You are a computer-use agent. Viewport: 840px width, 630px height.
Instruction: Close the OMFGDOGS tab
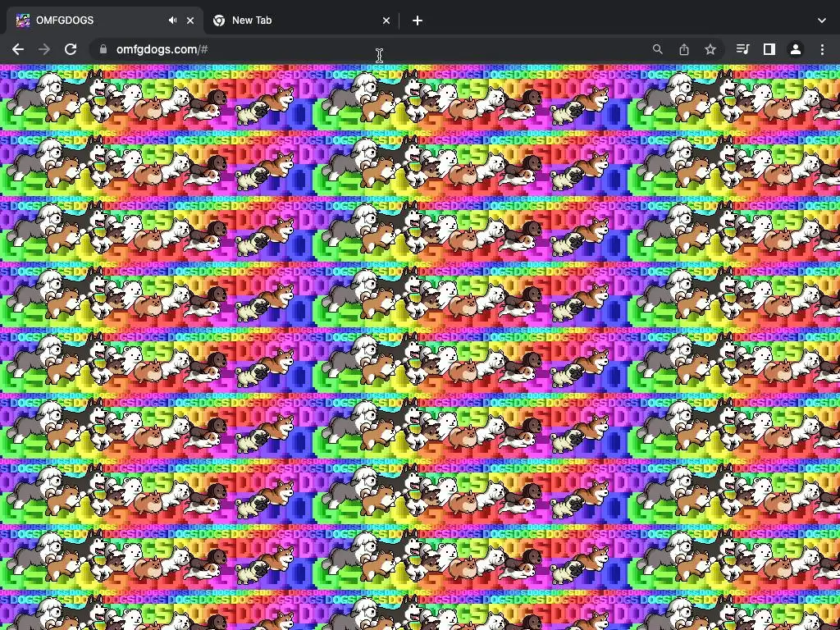[x=190, y=21]
